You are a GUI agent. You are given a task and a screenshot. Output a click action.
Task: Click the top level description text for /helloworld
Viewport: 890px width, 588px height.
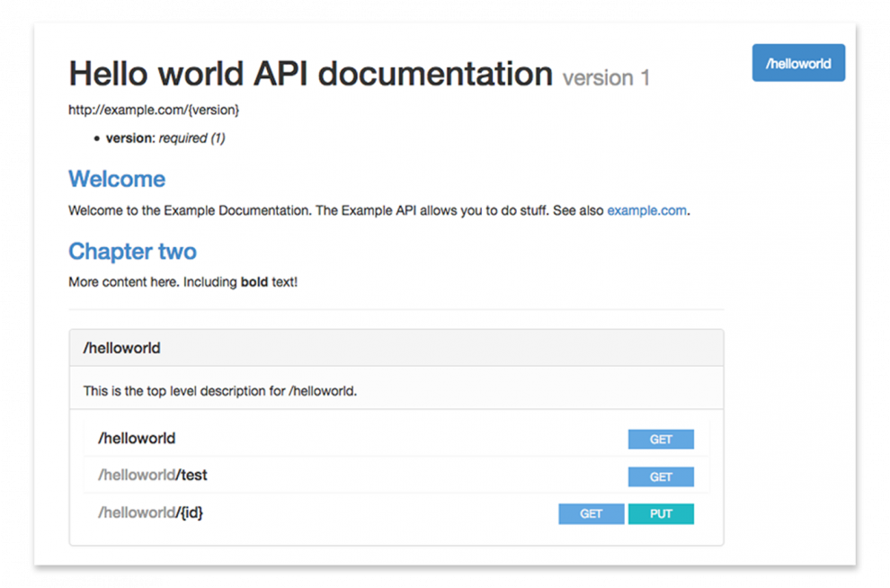point(220,391)
